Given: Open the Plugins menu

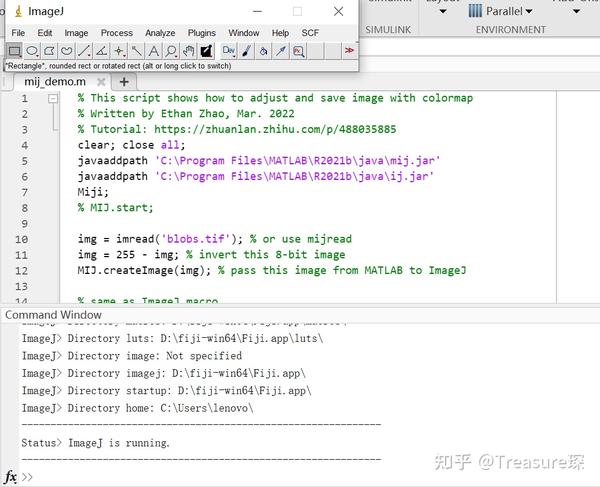Looking at the screenshot, I should point(202,33).
